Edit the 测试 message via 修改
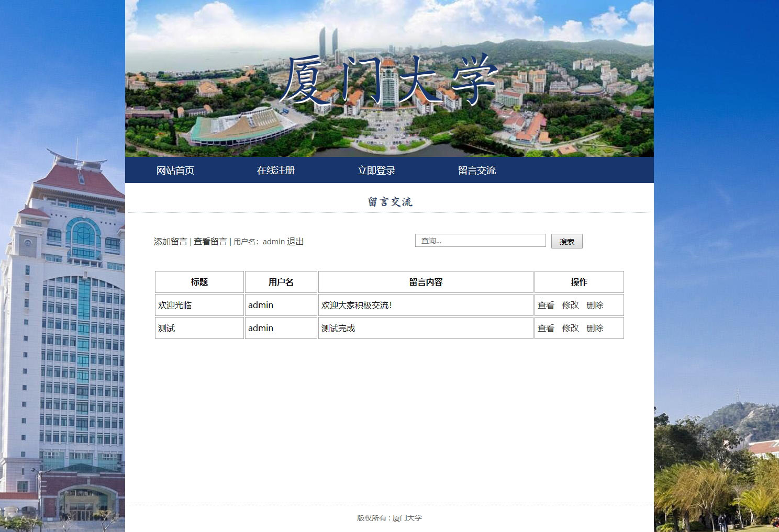This screenshot has height=532, width=779. tap(571, 328)
